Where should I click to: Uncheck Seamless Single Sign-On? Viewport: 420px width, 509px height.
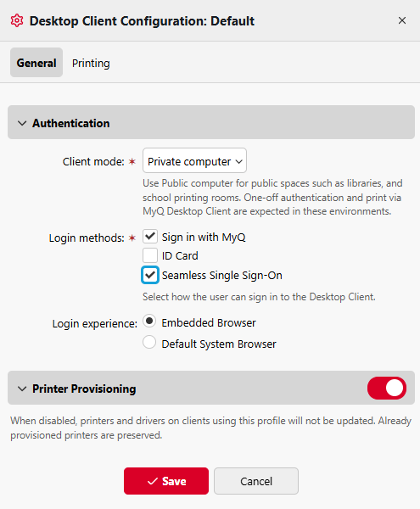coord(150,275)
